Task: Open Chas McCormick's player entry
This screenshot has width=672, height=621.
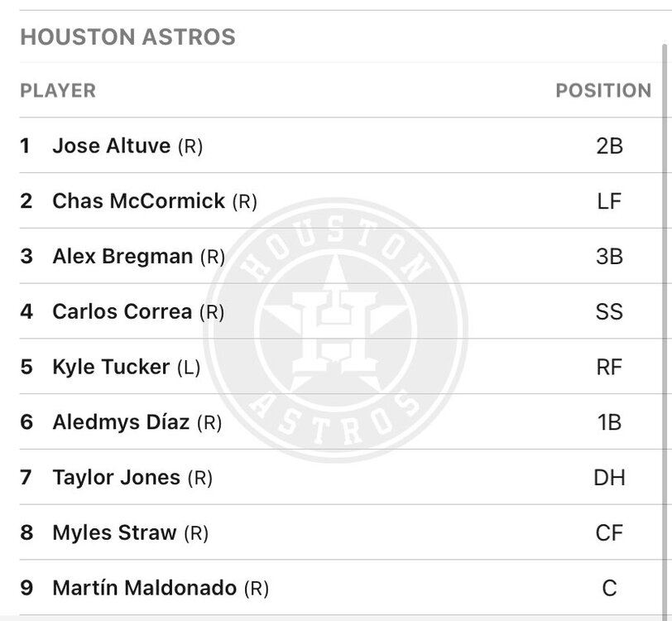Action: point(138,201)
